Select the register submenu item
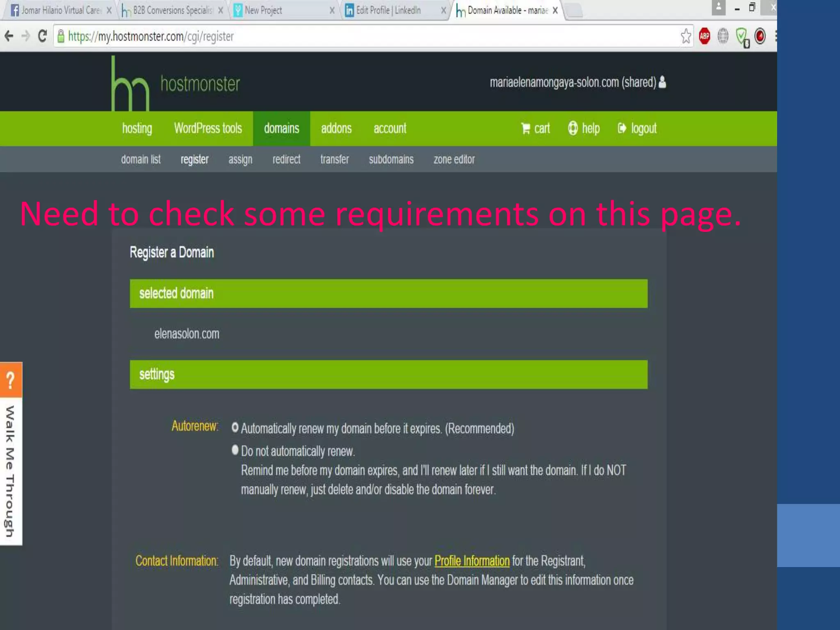The image size is (840, 630). pos(194,159)
